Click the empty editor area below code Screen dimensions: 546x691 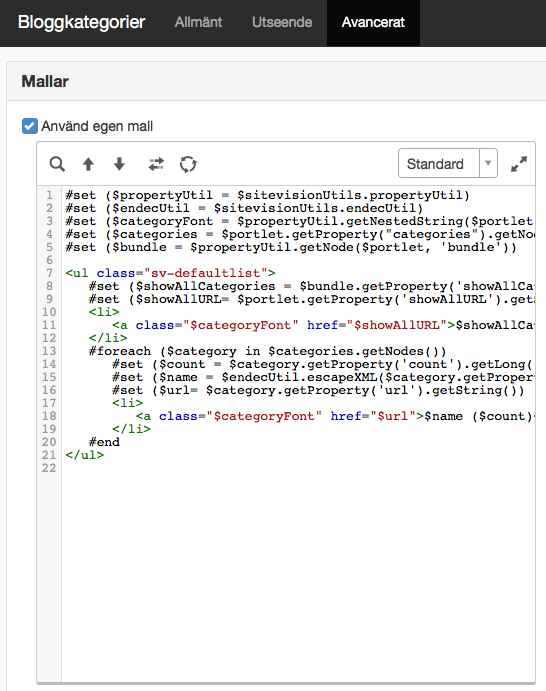coord(298,573)
